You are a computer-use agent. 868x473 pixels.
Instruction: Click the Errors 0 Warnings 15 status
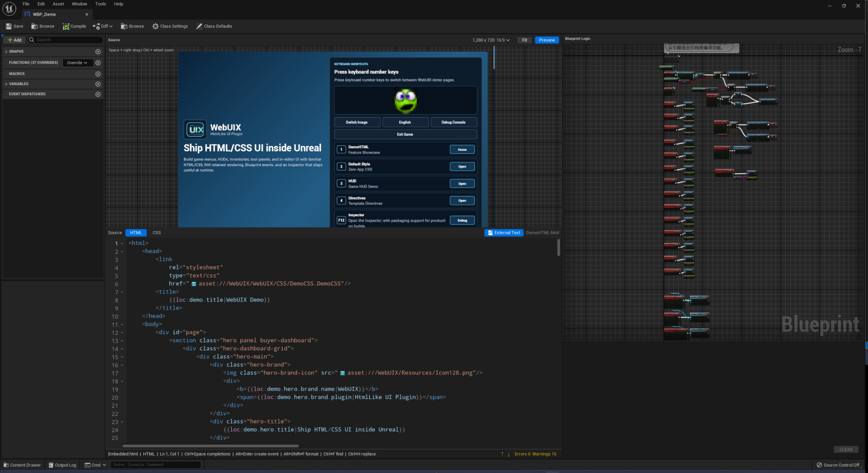coord(535,454)
